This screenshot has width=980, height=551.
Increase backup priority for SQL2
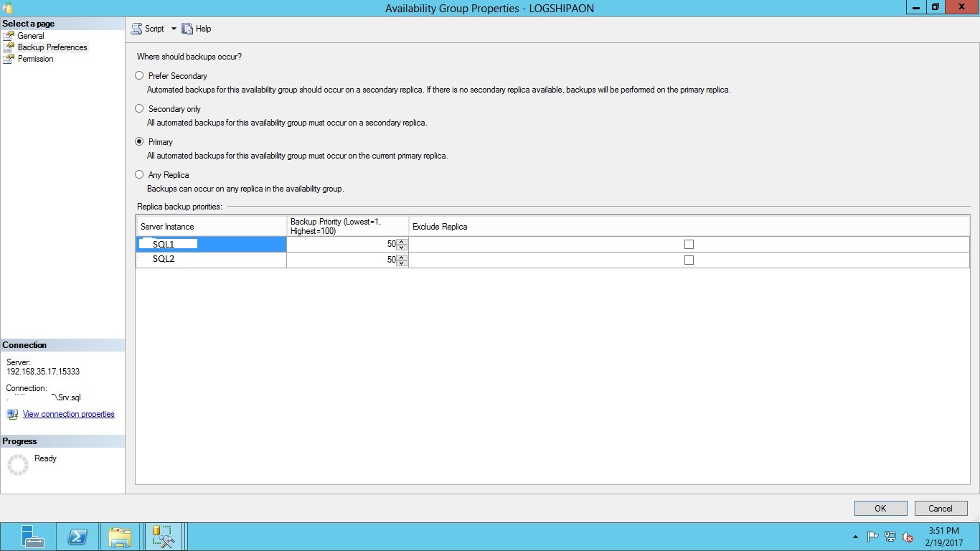coord(402,257)
